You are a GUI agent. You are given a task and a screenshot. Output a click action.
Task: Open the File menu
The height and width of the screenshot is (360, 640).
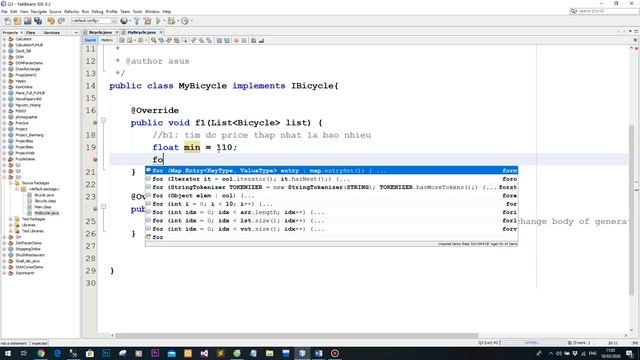[4, 11]
